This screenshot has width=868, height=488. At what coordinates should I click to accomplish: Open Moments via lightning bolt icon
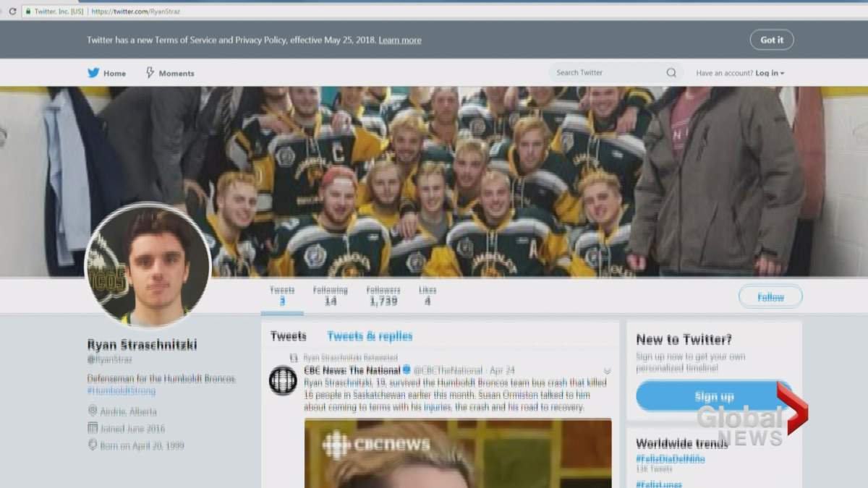[150, 73]
